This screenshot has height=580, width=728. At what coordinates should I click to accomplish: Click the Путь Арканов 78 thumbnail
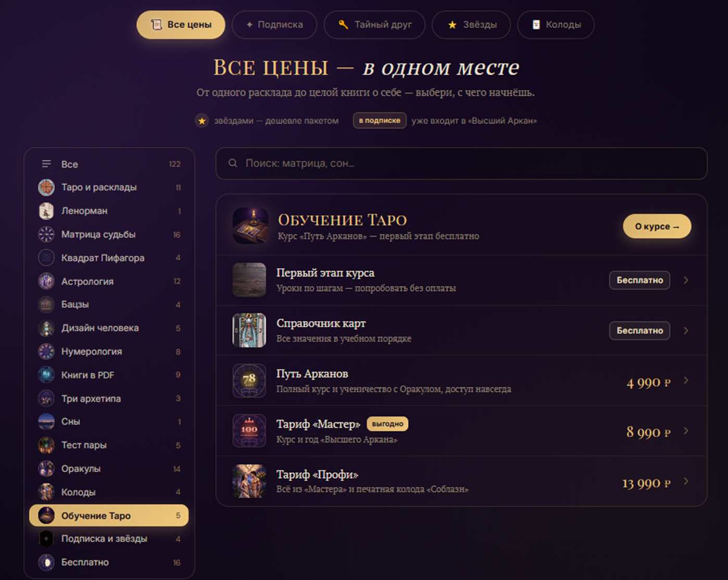[x=249, y=381]
